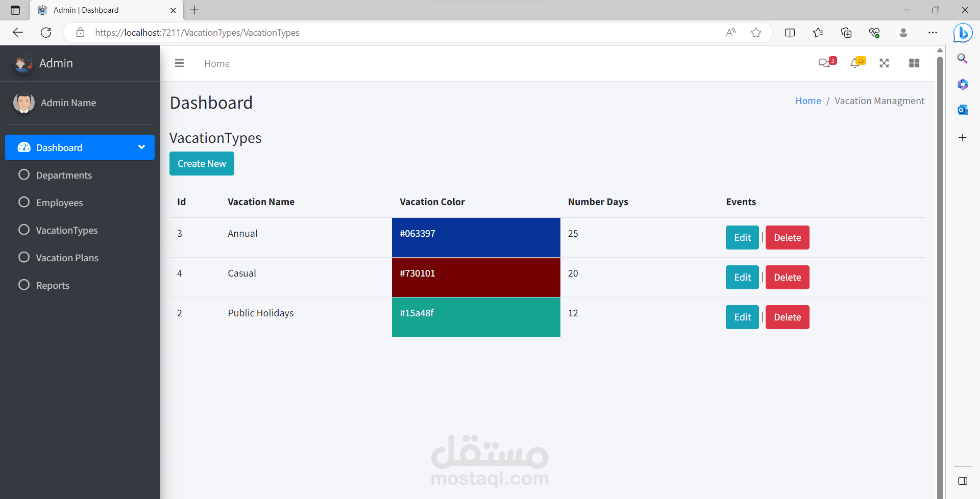Add sidebar app with plus icon
Image resolution: width=980 pixels, height=499 pixels.
click(963, 138)
